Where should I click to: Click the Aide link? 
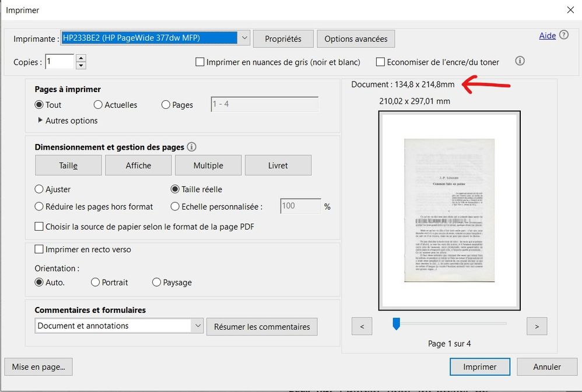click(547, 36)
